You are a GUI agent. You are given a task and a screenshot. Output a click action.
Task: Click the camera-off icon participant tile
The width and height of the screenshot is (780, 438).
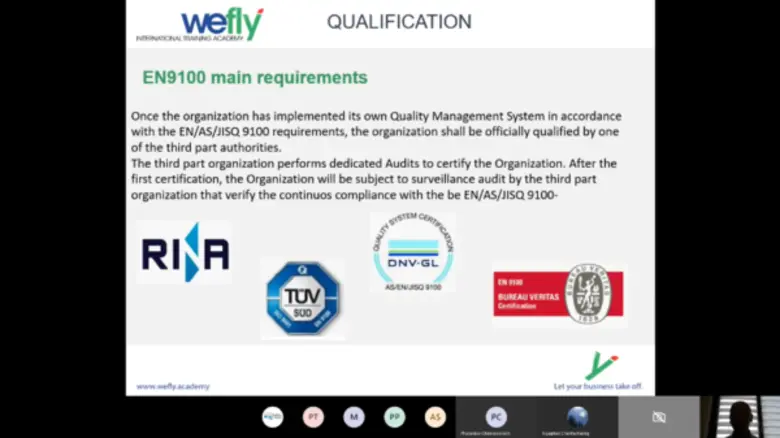(658, 417)
